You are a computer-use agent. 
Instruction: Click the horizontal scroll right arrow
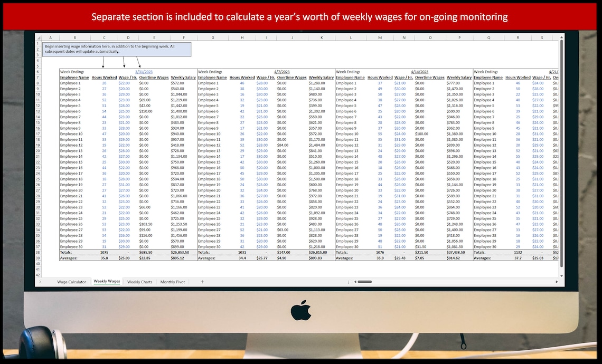[x=557, y=281]
